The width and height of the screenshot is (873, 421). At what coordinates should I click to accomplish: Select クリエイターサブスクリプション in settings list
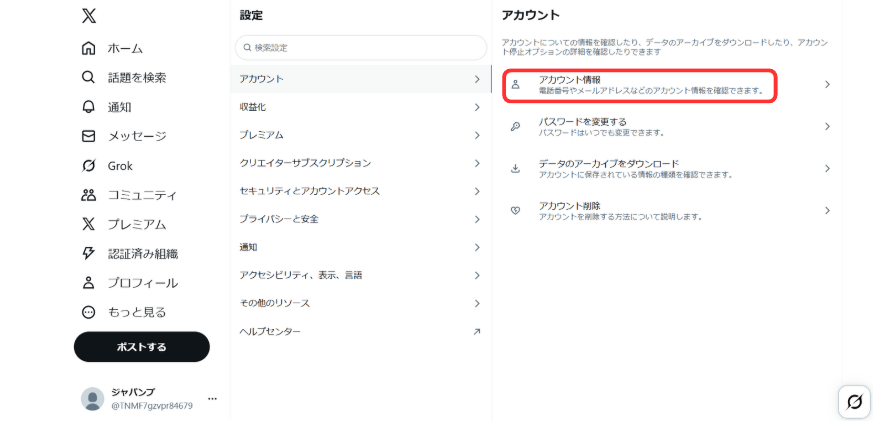coord(361,163)
